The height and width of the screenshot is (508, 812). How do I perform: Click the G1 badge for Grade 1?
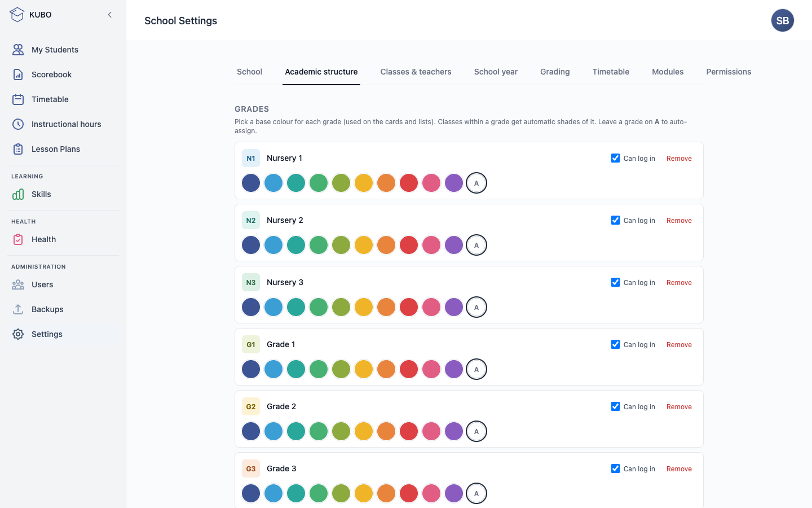(251, 344)
